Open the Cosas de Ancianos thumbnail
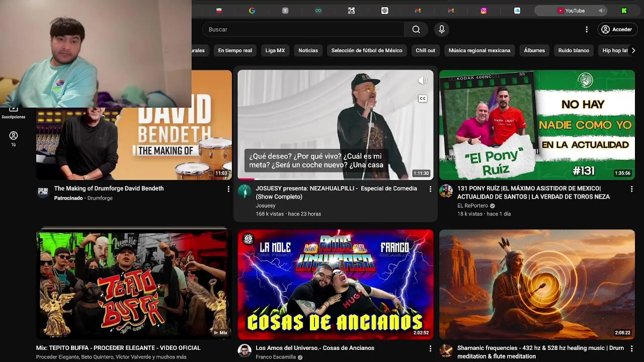Image resolution: width=644 pixels, height=362 pixels. point(336,284)
